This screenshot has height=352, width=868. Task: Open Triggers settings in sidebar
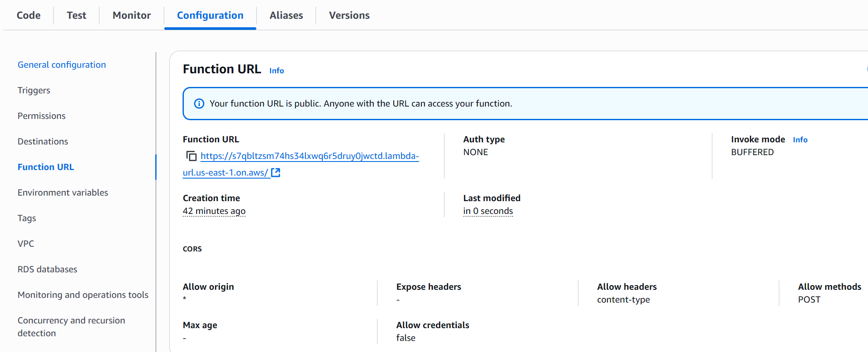[x=34, y=90]
